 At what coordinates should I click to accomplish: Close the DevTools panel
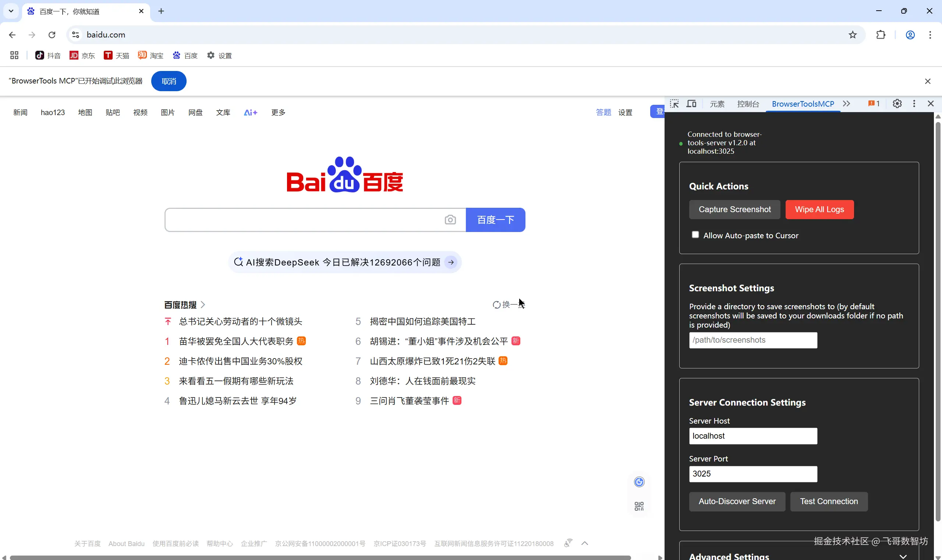click(931, 104)
